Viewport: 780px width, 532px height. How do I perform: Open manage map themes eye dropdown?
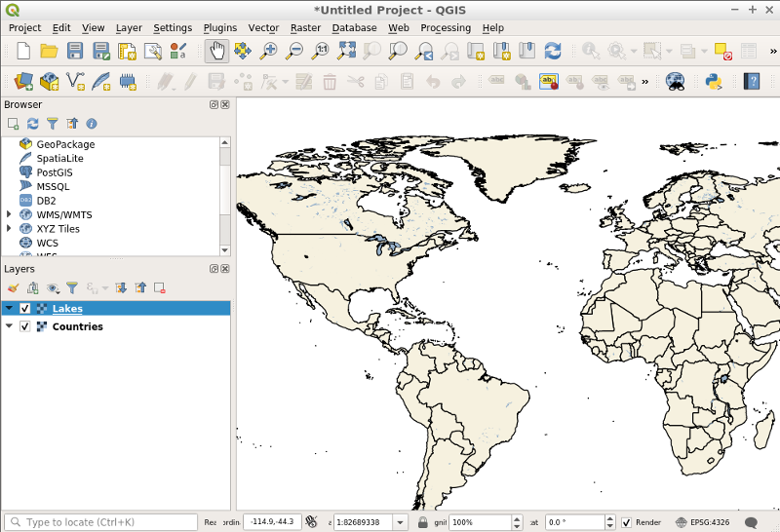point(53,287)
